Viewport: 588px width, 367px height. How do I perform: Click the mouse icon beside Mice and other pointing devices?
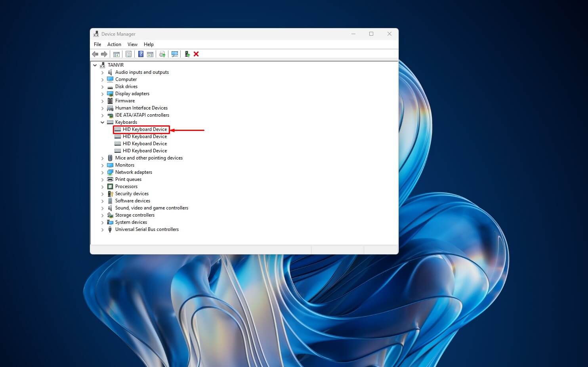point(110,158)
